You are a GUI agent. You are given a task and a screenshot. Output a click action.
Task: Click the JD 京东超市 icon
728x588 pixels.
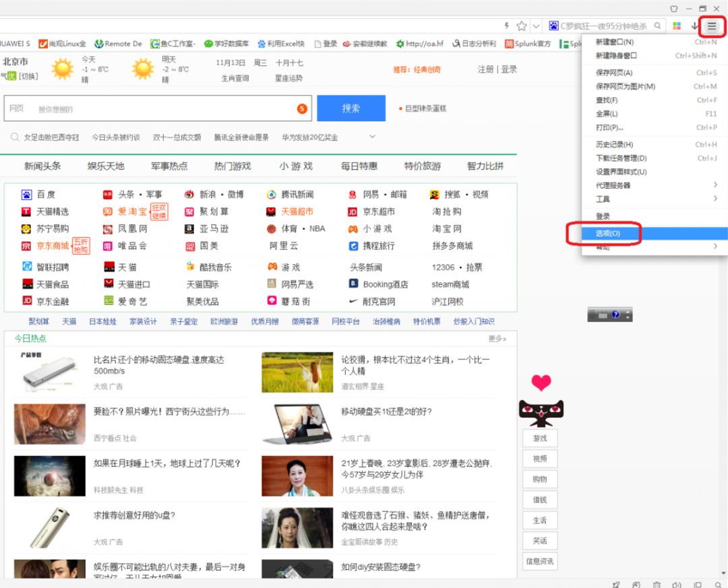[x=353, y=212]
